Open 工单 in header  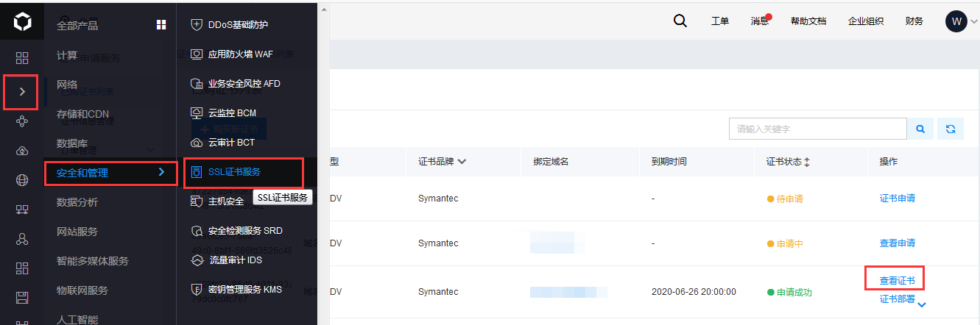(720, 21)
